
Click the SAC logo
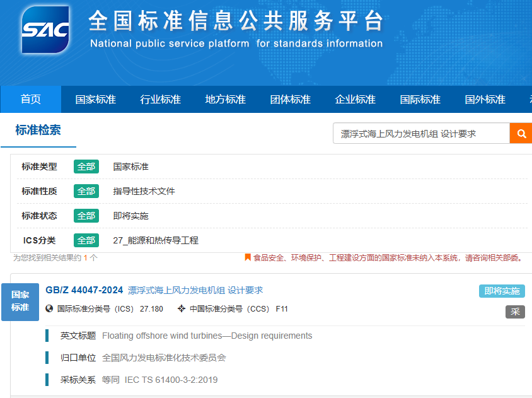click(45, 32)
